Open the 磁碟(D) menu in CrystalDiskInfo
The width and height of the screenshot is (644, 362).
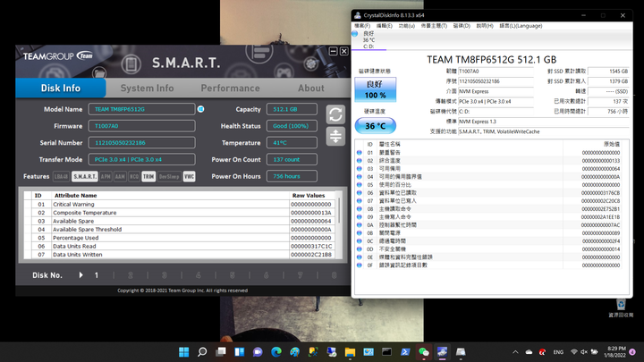(462, 26)
